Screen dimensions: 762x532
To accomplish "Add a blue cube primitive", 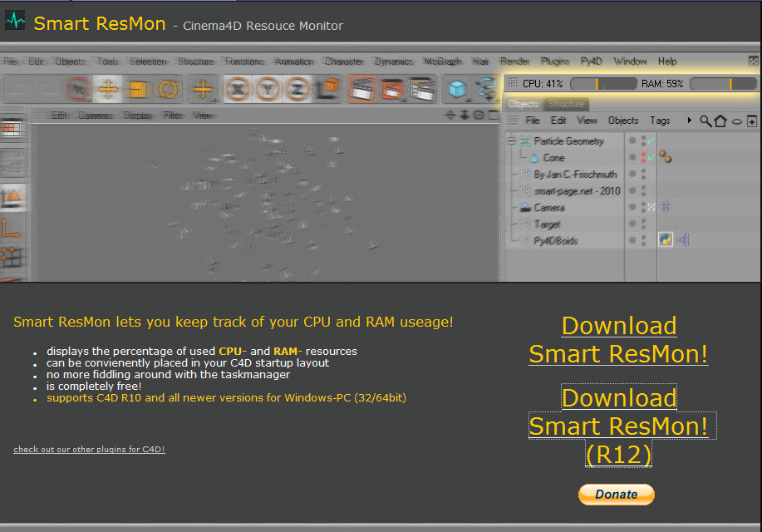I will pyautogui.click(x=457, y=89).
